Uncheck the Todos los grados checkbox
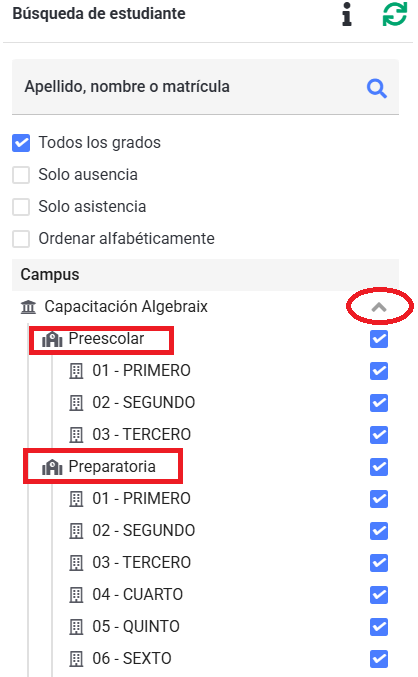 tap(21, 143)
